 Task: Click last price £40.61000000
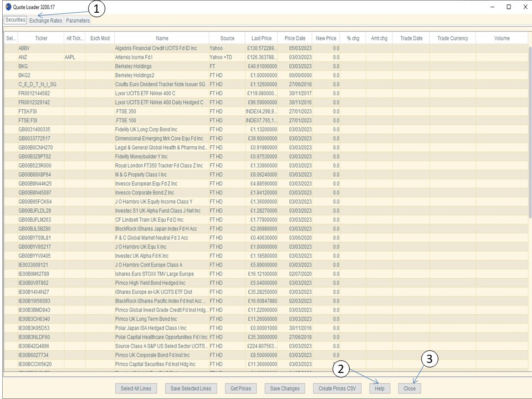pos(261,66)
